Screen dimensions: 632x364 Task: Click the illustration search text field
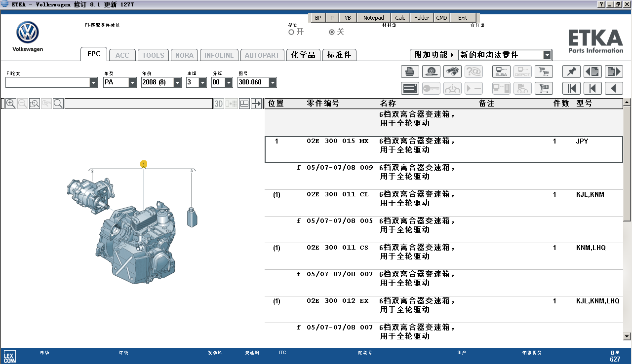pos(138,104)
